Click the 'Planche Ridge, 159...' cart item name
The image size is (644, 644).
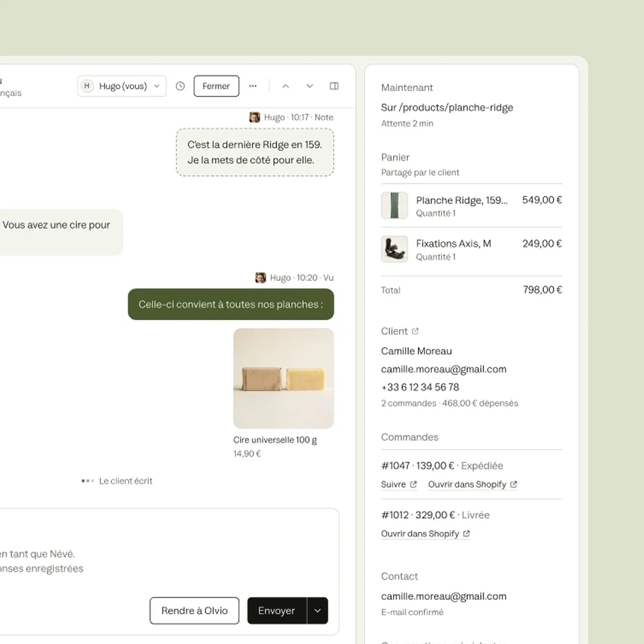tap(462, 200)
